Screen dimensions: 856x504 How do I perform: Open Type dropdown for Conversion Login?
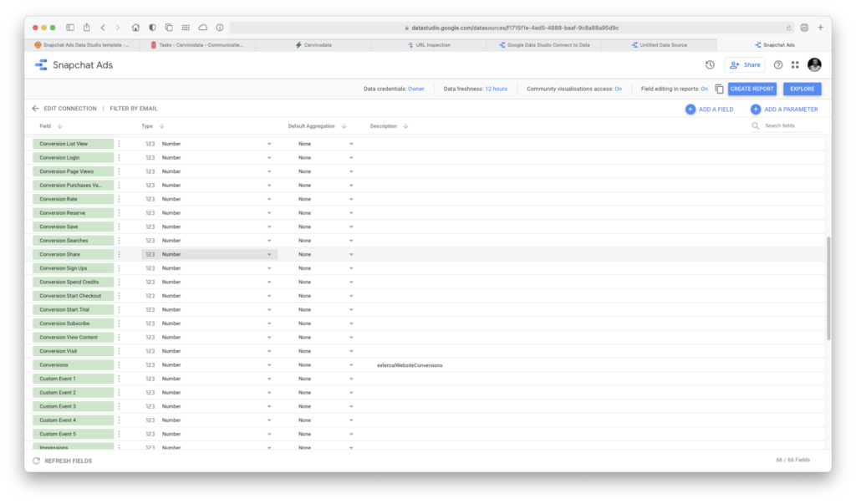coord(269,157)
